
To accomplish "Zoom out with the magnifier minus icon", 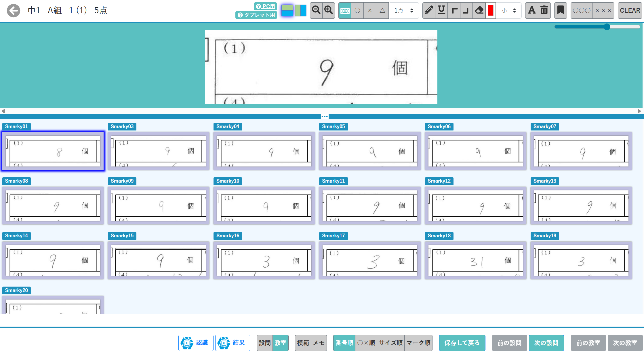I will [x=316, y=10].
